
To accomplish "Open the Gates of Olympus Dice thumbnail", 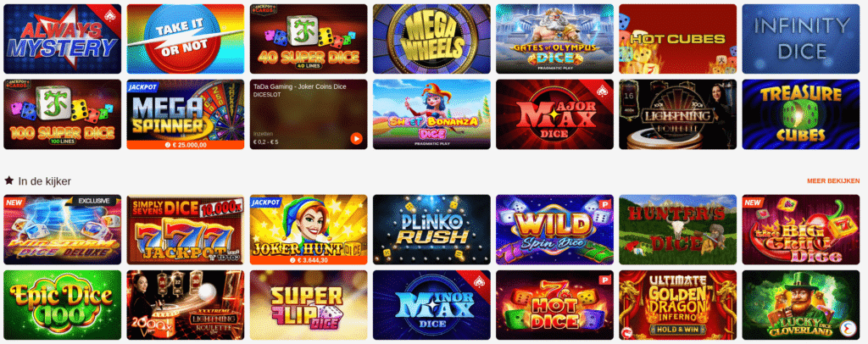I will (x=554, y=39).
